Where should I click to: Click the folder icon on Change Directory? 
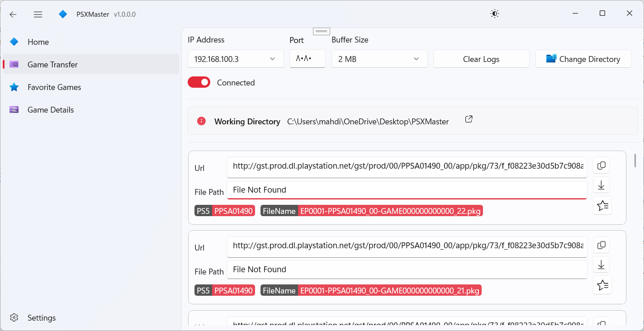(x=551, y=59)
